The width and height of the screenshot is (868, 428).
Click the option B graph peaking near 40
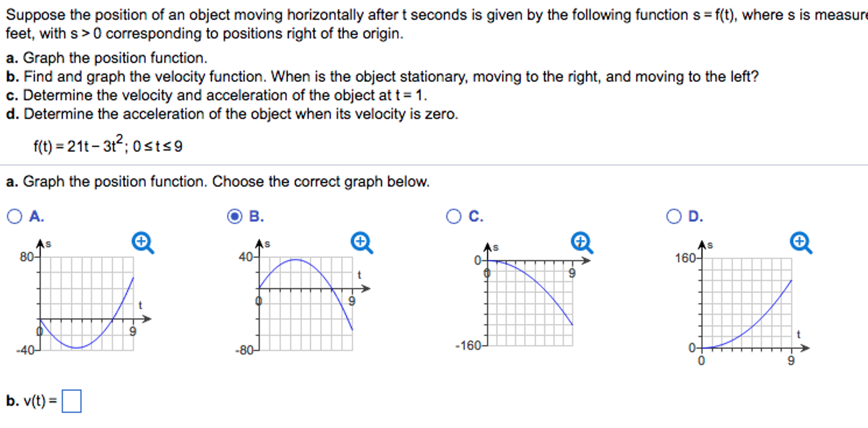pyautogui.click(x=305, y=303)
